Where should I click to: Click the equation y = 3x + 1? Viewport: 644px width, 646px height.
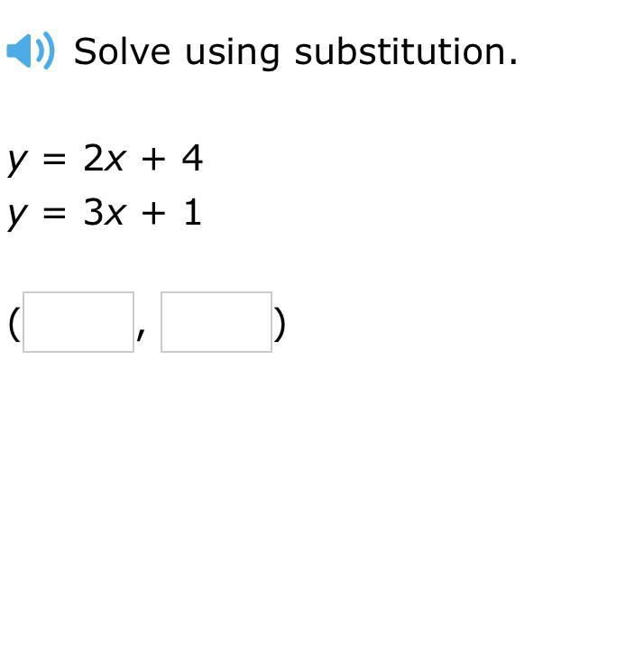point(105,214)
